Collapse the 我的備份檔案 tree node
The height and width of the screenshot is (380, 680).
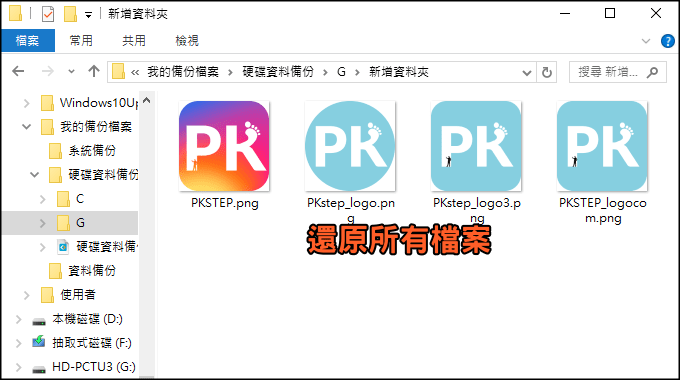click(x=26, y=127)
